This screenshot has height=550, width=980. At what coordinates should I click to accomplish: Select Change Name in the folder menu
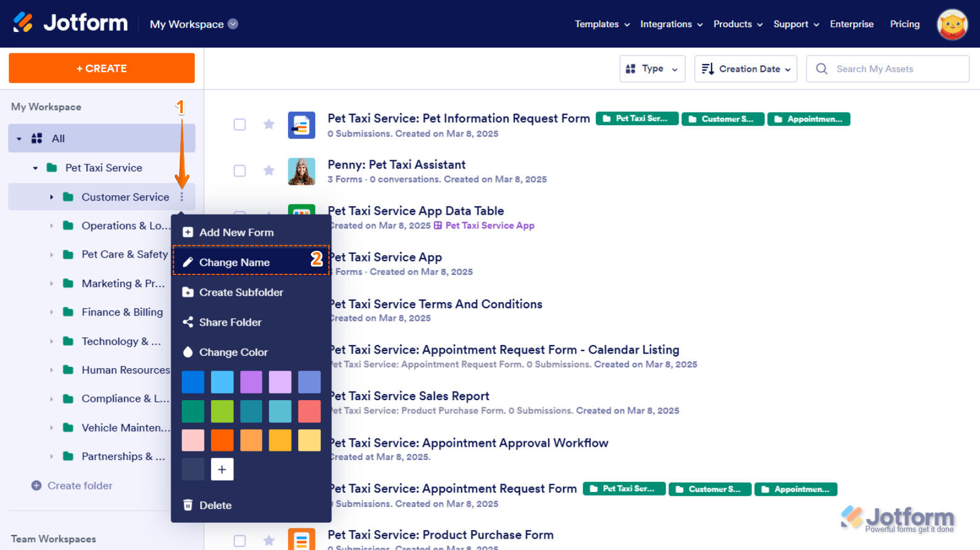(x=251, y=262)
